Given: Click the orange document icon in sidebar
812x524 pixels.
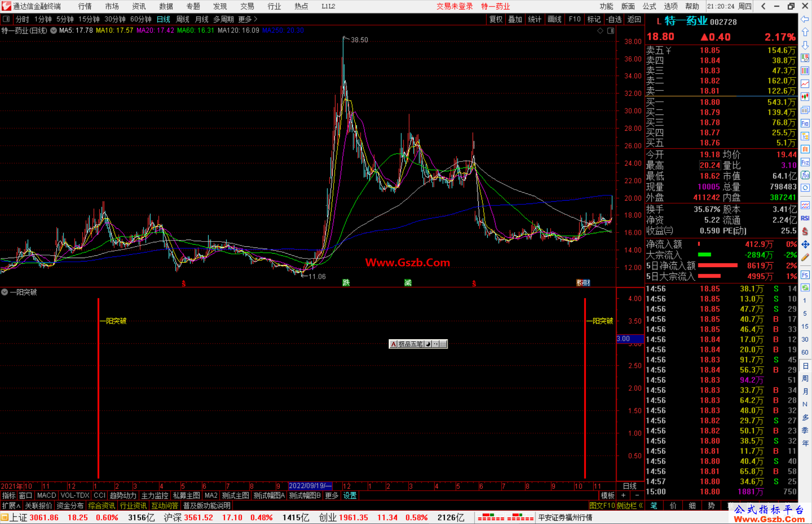Looking at the screenshot, I should pos(805,149).
